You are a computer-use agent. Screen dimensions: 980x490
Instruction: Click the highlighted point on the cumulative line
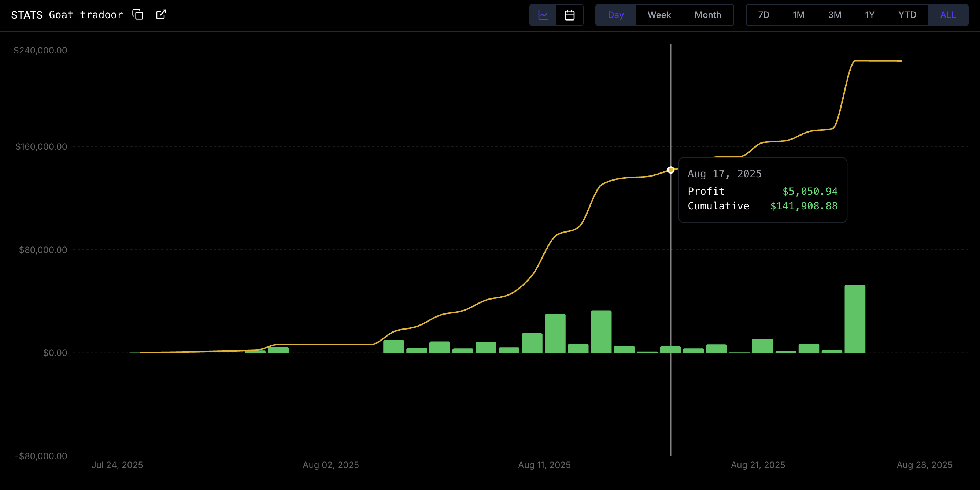(670, 170)
